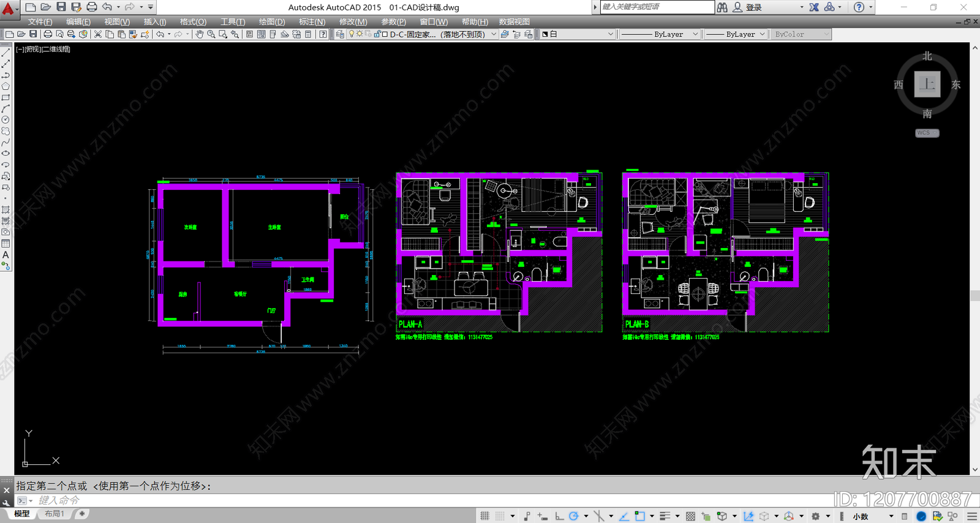Switch to the 布局1 layout tab
Viewport: 980px width, 523px height.
coord(54,514)
